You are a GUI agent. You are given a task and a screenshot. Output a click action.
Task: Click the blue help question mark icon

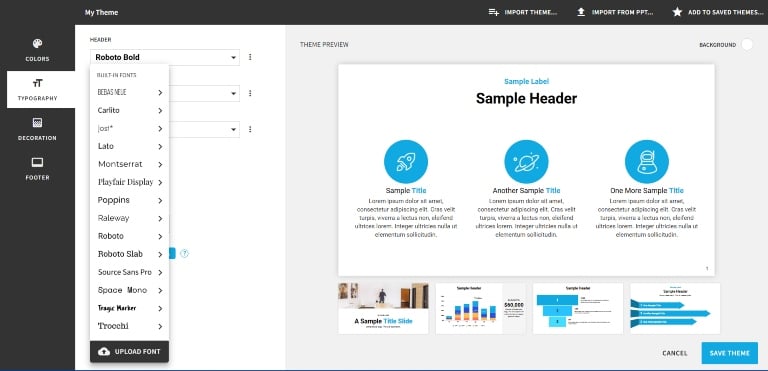pos(185,253)
